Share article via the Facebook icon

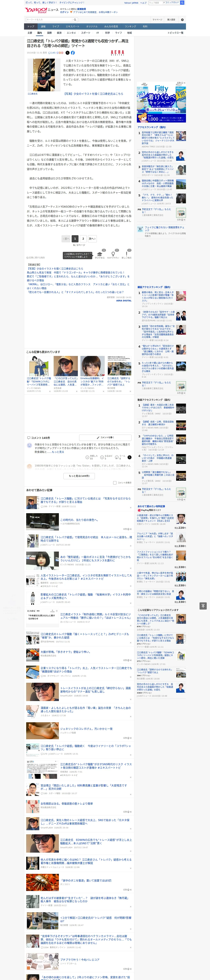[73, 53]
